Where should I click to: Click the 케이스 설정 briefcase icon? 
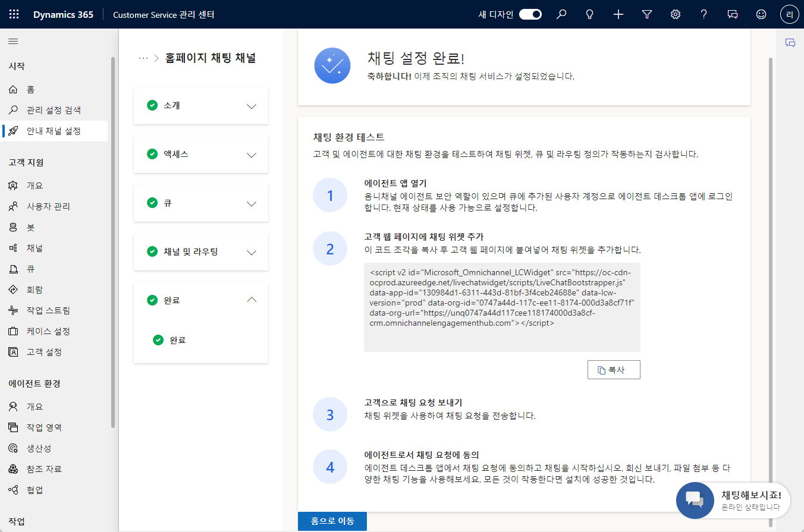point(13,331)
